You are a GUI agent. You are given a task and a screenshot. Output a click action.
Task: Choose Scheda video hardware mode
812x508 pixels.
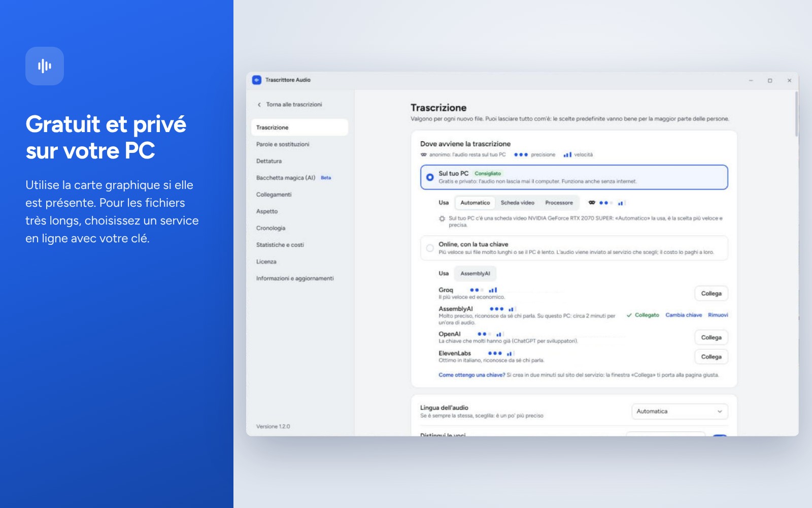517,203
